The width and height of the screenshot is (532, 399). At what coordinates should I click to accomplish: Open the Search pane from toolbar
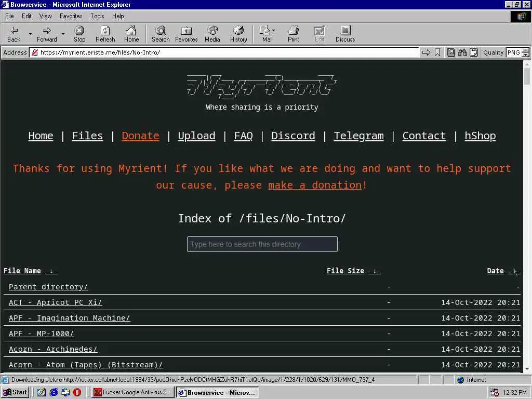coord(161,31)
